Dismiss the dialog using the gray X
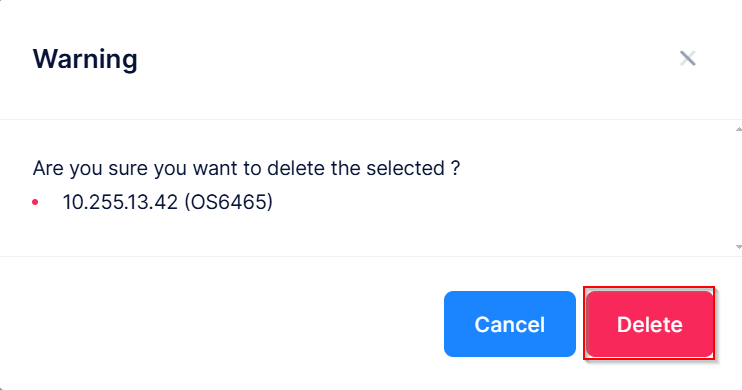Image resolution: width=742 pixels, height=390 pixels. pos(687,59)
